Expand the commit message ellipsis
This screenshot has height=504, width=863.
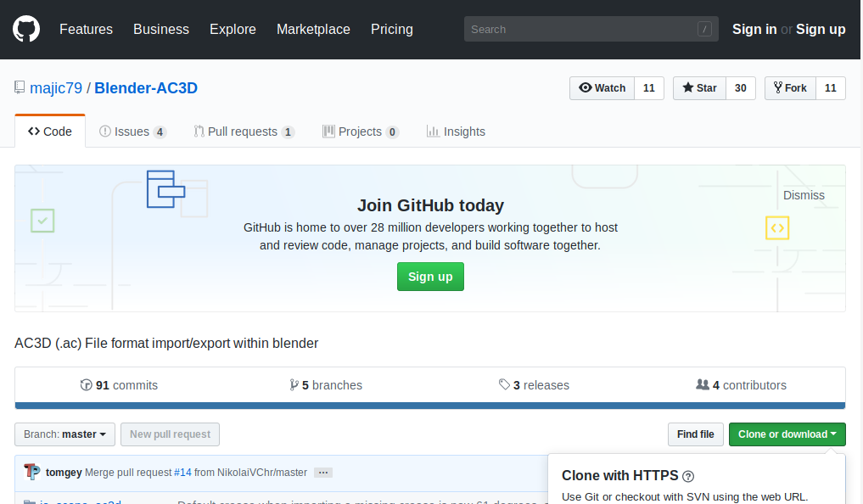[x=323, y=472]
